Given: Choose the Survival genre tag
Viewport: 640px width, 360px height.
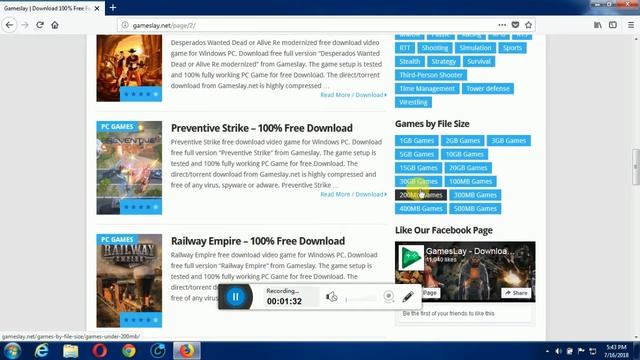Looking at the screenshot, I should pyautogui.click(x=479, y=62).
